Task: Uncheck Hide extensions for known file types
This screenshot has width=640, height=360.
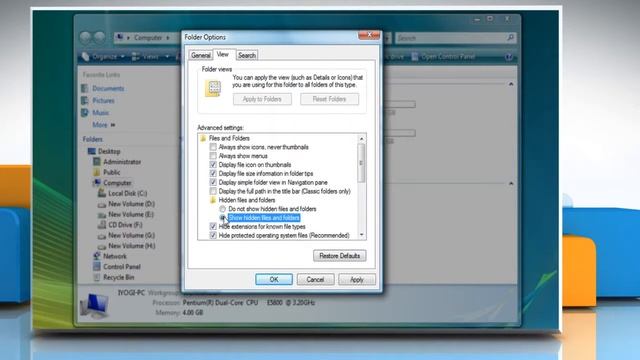Action: point(213,227)
